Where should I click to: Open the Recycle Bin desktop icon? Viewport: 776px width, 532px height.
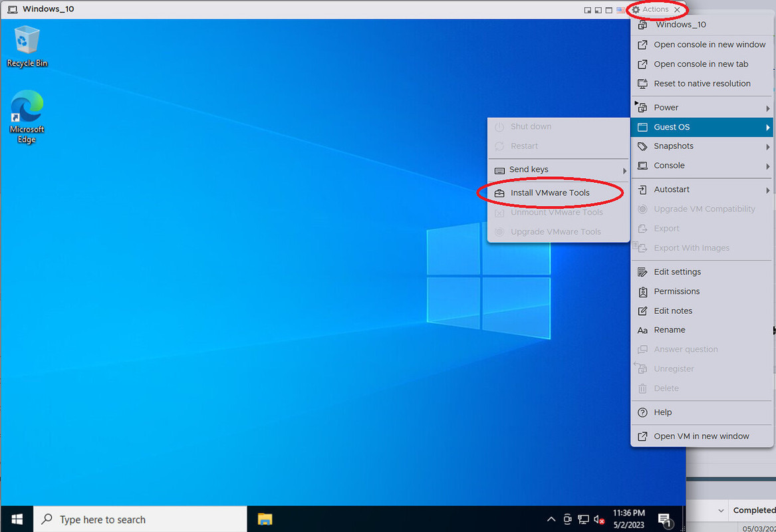point(27,47)
